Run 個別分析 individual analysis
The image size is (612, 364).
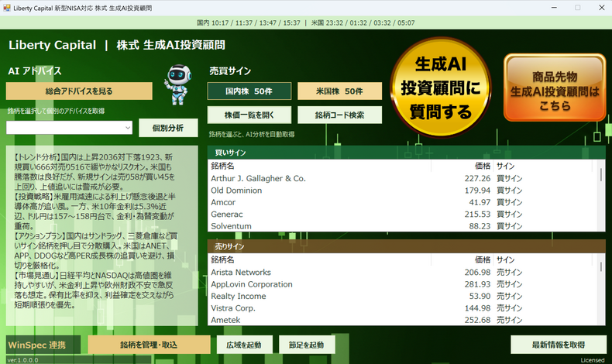tap(168, 128)
